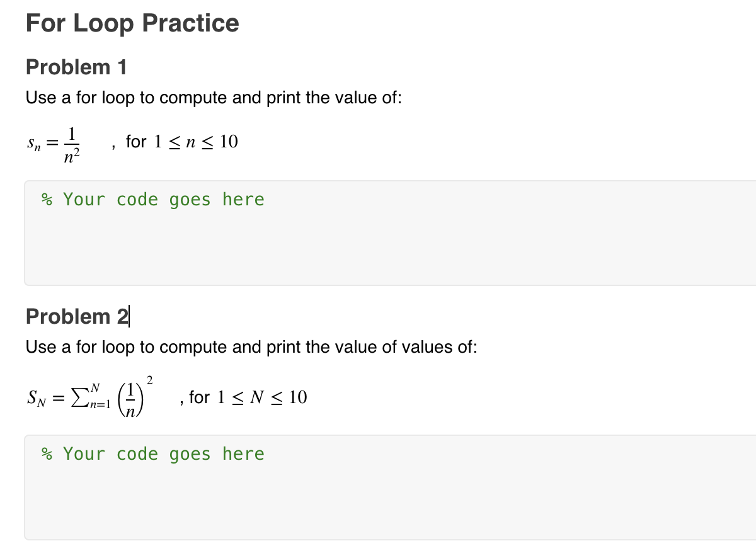The height and width of the screenshot is (553, 756).
Task: Click inside the second code block
Action: (x=390, y=487)
